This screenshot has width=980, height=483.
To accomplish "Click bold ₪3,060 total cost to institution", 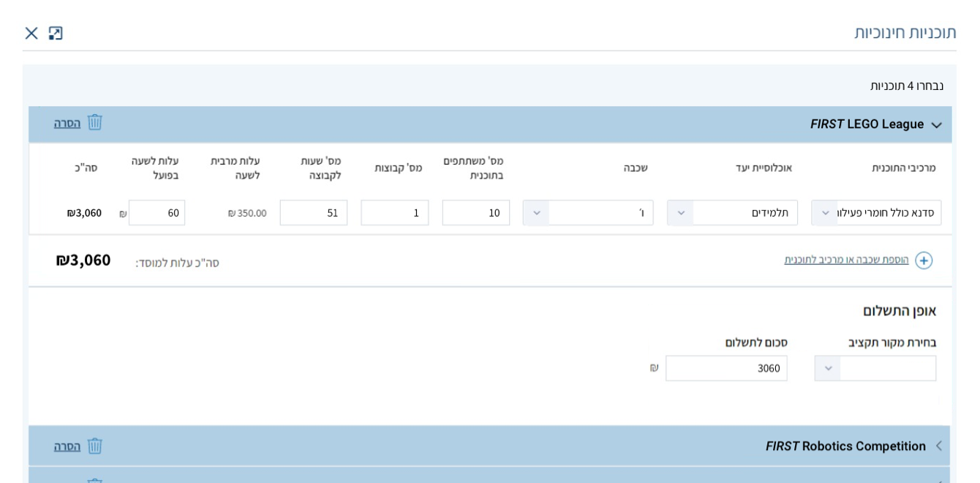I will point(83,260).
